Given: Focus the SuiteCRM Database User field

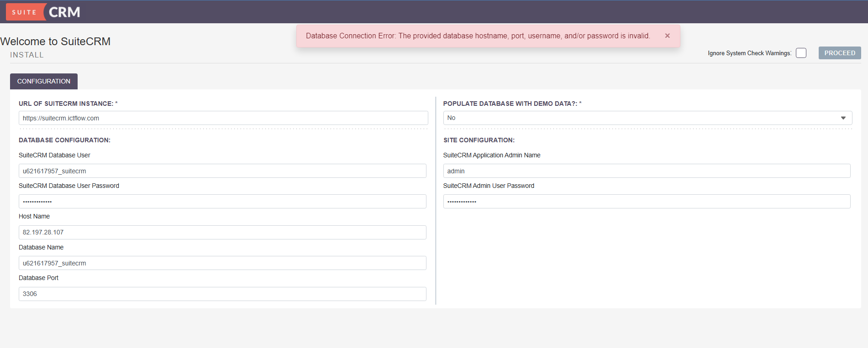Looking at the screenshot, I should pyautogui.click(x=222, y=171).
